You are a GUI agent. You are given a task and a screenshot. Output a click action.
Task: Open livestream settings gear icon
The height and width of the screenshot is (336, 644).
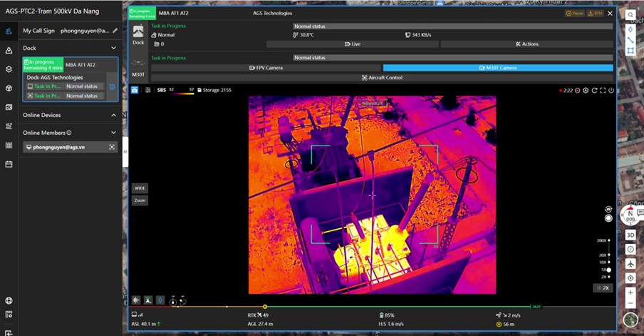click(586, 91)
